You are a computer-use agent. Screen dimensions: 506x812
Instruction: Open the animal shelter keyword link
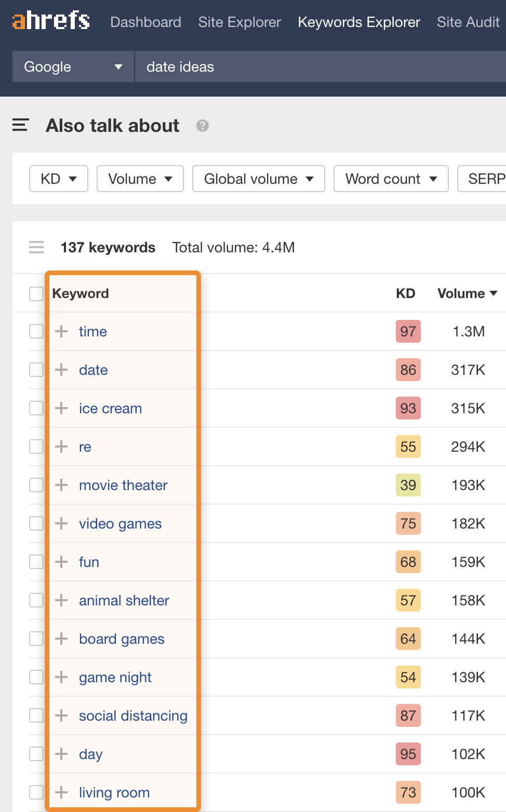tap(124, 601)
